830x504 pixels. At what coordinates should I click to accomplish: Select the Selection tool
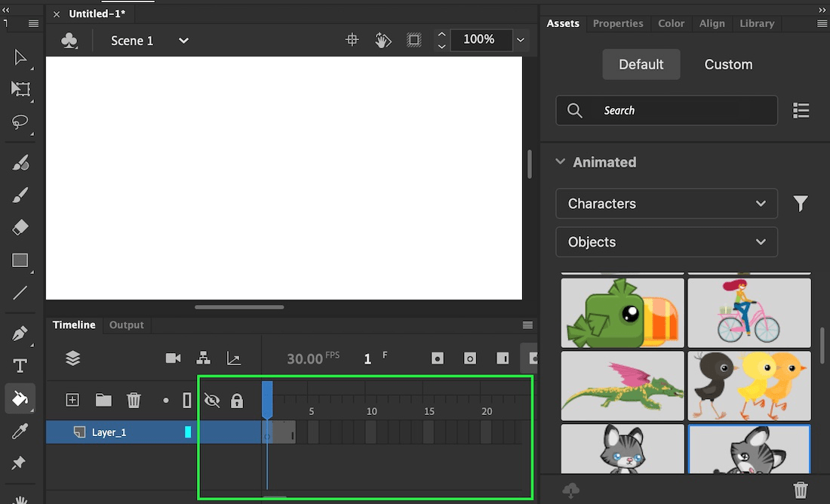(21, 57)
